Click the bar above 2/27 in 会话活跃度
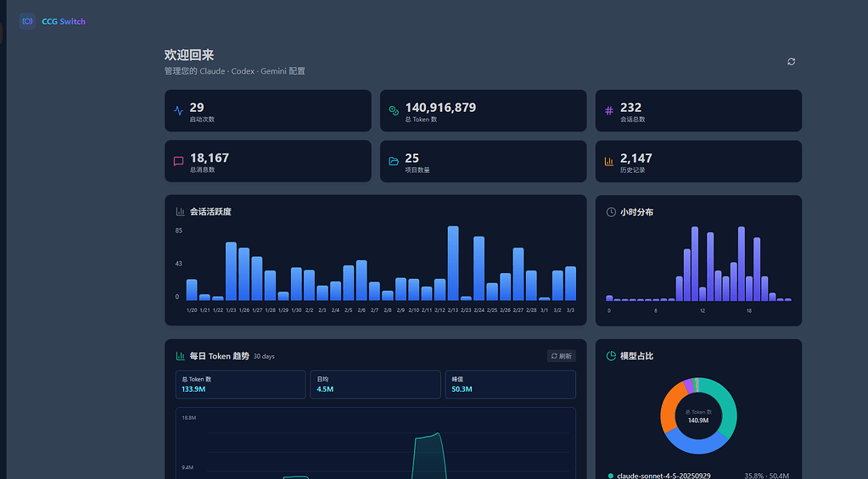This screenshot has width=868, height=479. point(518,275)
